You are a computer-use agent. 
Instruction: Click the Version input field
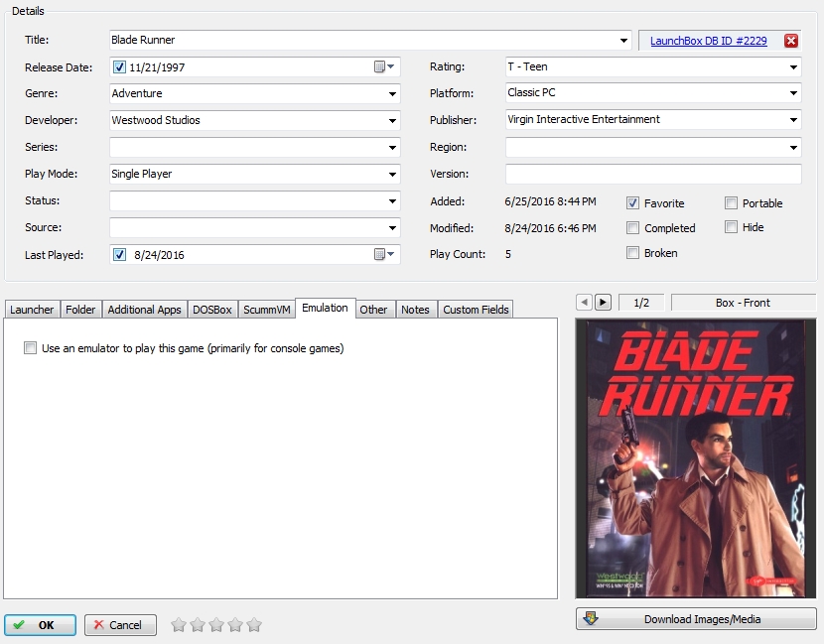pos(653,174)
